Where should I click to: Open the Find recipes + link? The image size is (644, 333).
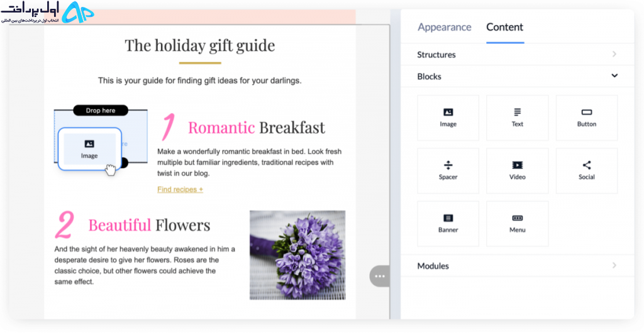click(180, 190)
